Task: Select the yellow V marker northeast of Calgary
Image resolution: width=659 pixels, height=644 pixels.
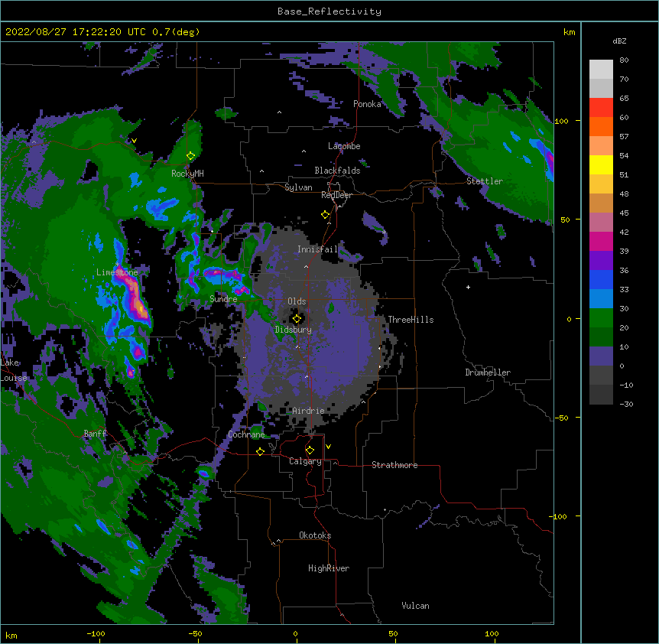Action: [x=328, y=447]
